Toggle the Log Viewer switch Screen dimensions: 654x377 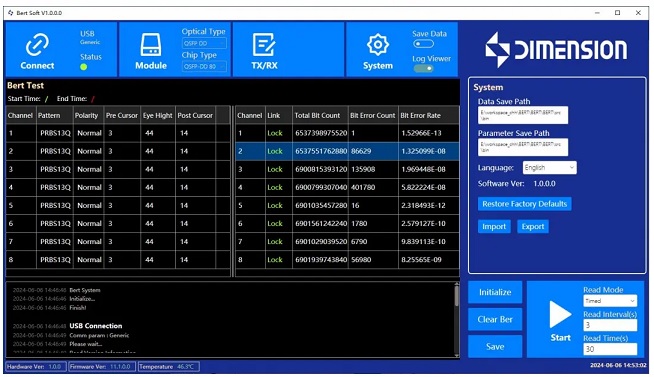pos(423,68)
